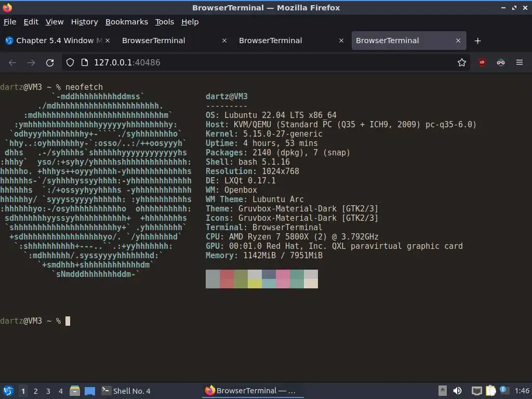Click the removable media eject tray icon

click(442, 391)
